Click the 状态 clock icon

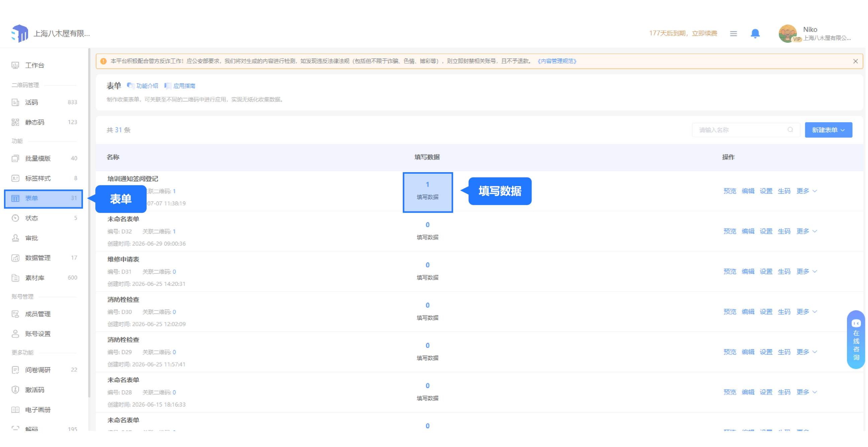[15, 218]
